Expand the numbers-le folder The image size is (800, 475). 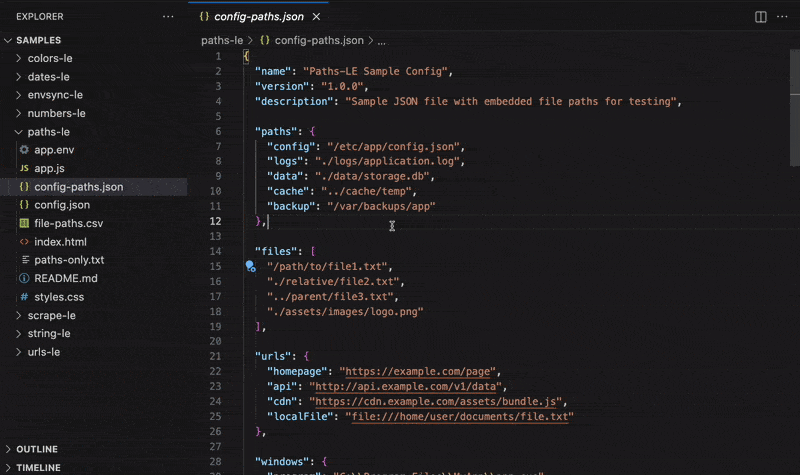click(18, 113)
